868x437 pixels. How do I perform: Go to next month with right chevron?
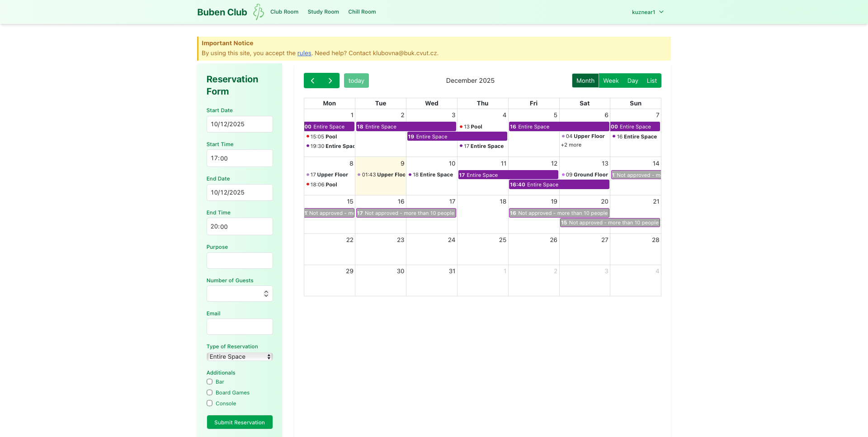click(330, 81)
